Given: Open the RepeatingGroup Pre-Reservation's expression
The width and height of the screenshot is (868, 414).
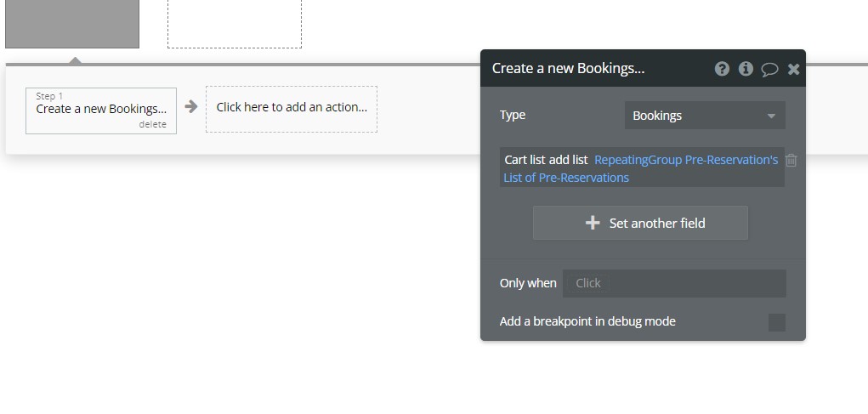Looking at the screenshot, I should coord(685,160).
